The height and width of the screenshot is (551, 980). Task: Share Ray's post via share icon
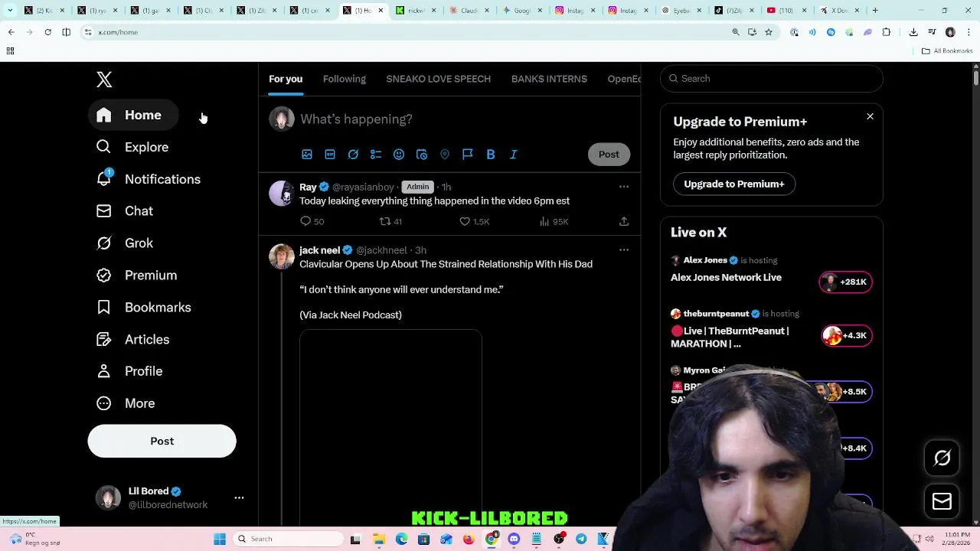tap(624, 221)
